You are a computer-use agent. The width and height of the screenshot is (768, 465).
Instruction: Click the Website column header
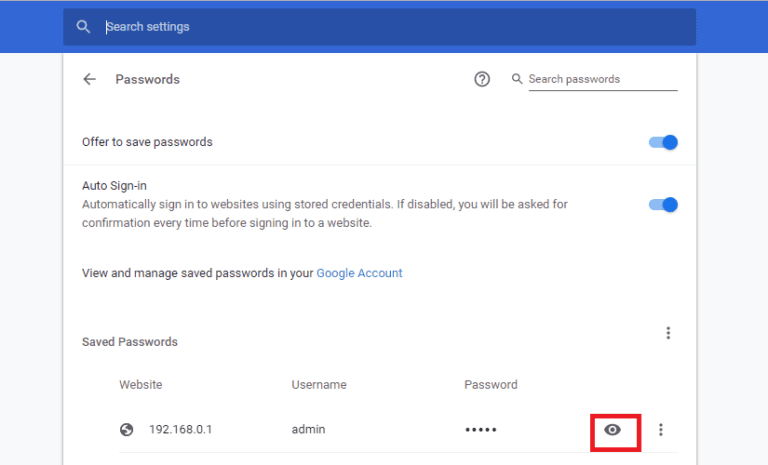click(140, 385)
